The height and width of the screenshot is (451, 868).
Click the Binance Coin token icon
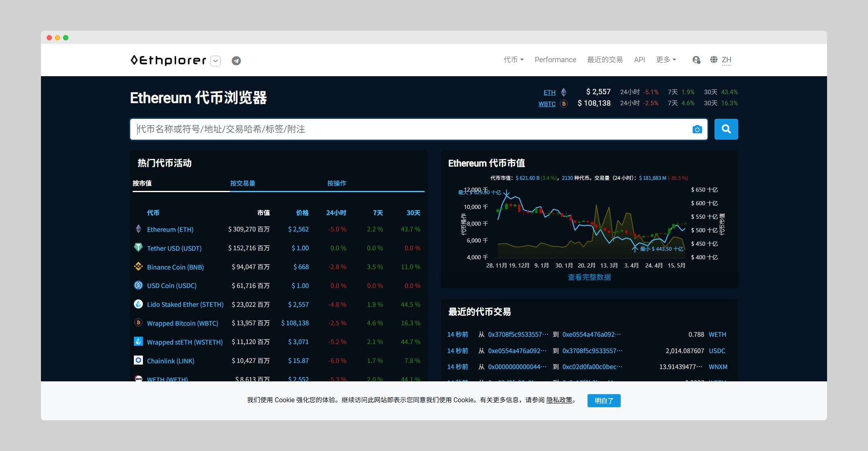pyautogui.click(x=138, y=266)
